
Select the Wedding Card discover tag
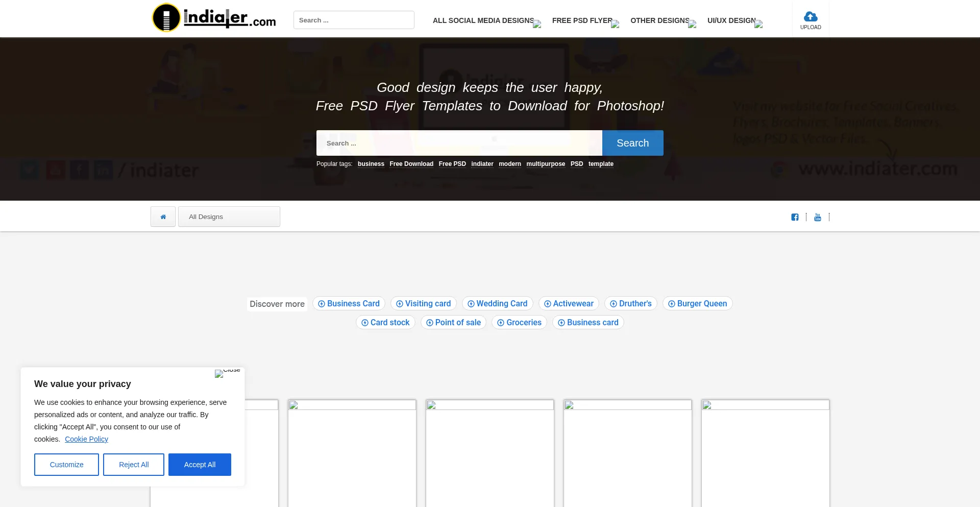(497, 303)
